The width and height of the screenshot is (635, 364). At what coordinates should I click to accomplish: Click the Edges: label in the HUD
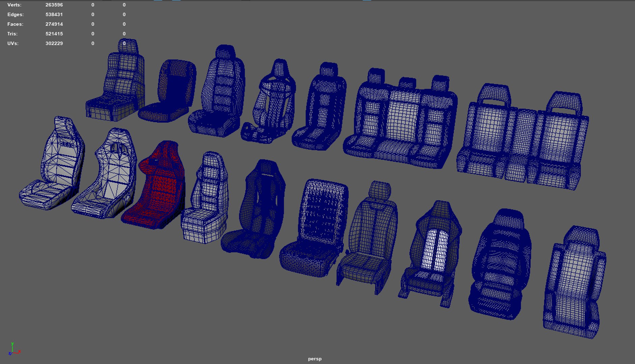pyautogui.click(x=16, y=14)
